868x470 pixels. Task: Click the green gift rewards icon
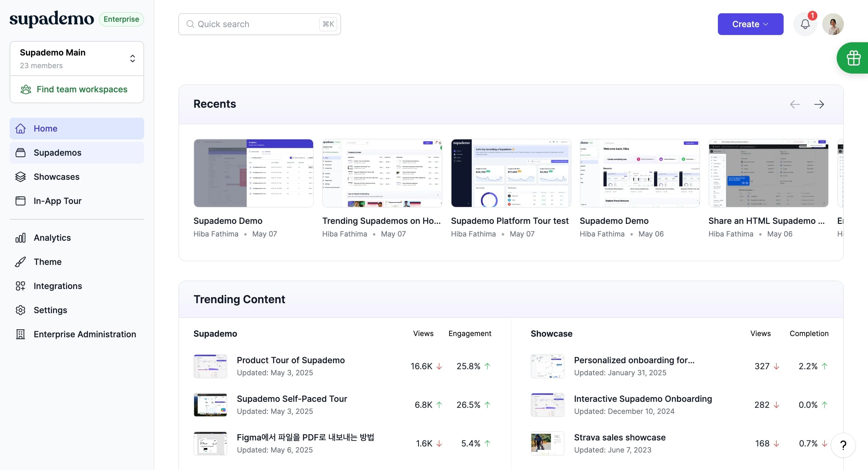click(854, 58)
